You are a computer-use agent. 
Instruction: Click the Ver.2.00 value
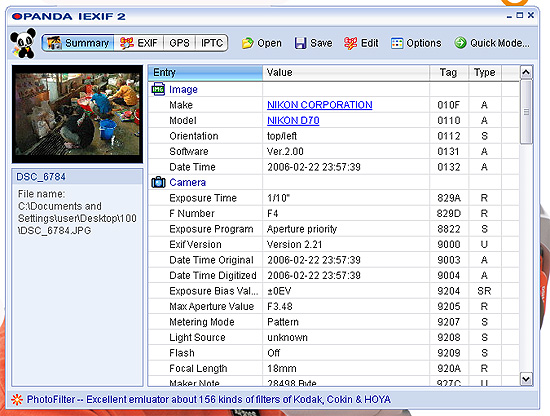click(285, 152)
